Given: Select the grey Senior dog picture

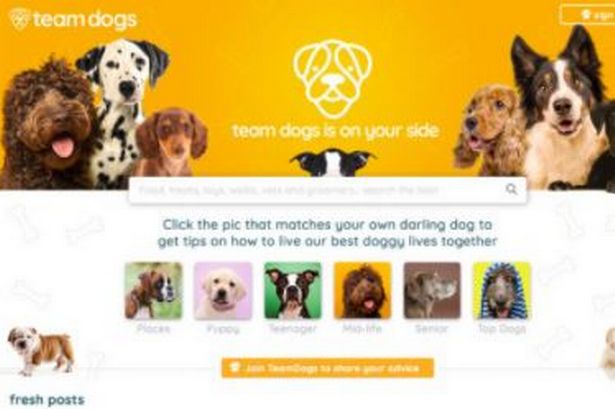Looking at the screenshot, I should point(432,291).
